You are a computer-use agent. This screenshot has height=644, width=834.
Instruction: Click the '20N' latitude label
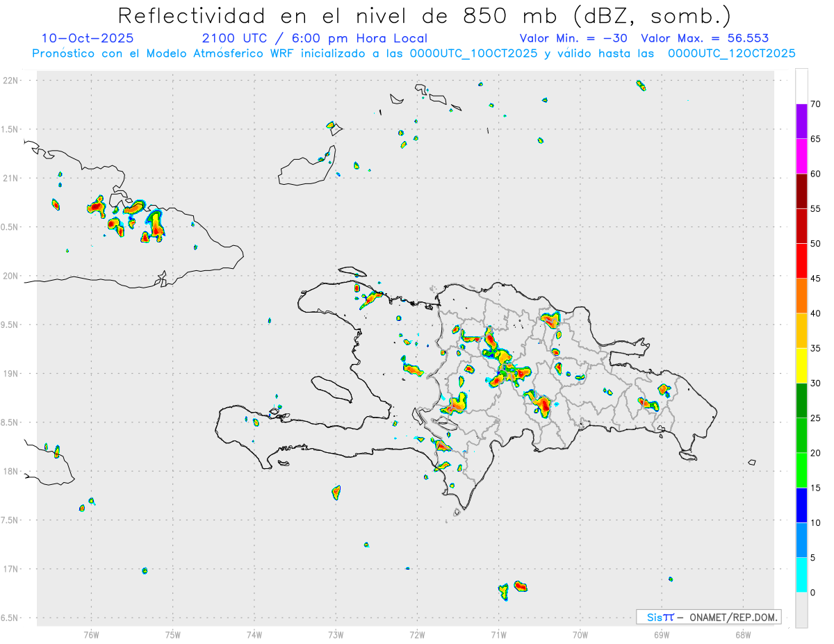coord(10,276)
